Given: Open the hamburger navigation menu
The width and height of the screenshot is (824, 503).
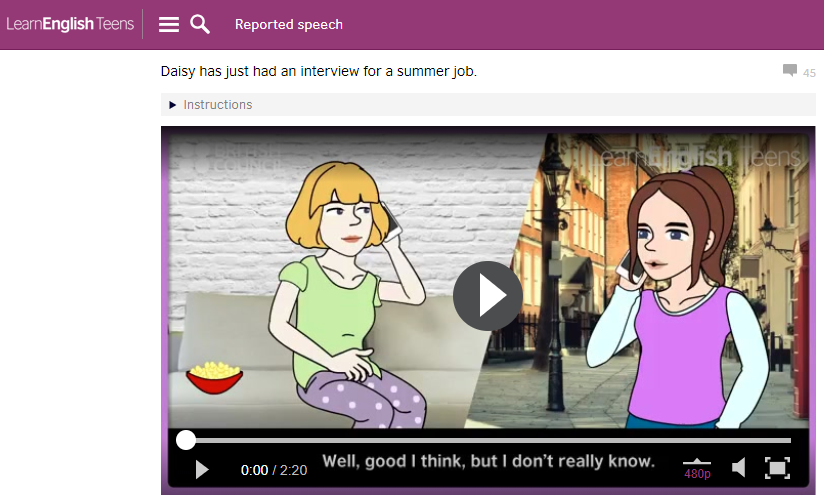Looking at the screenshot, I should (169, 24).
